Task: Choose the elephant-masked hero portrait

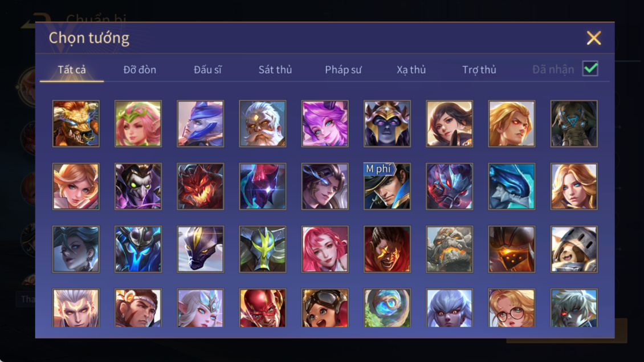Action: point(574,124)
